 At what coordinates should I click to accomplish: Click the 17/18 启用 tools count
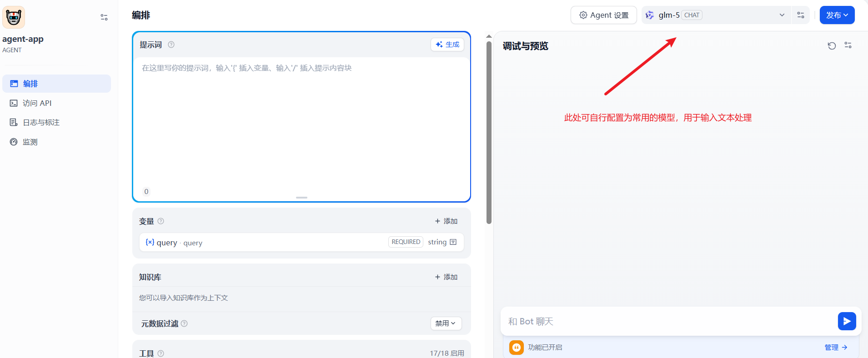447,353
